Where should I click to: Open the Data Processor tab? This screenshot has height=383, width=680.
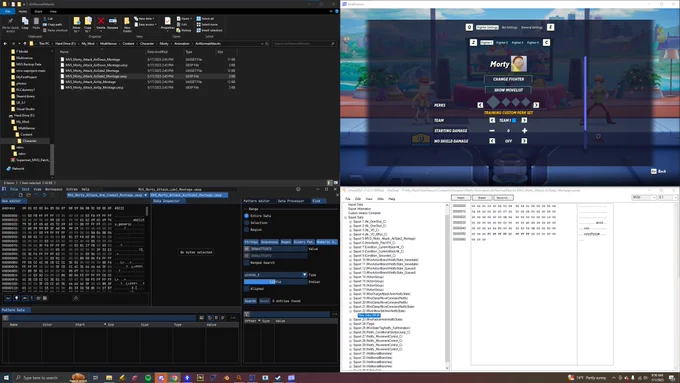pyautogui.click(x=291, y=201)
